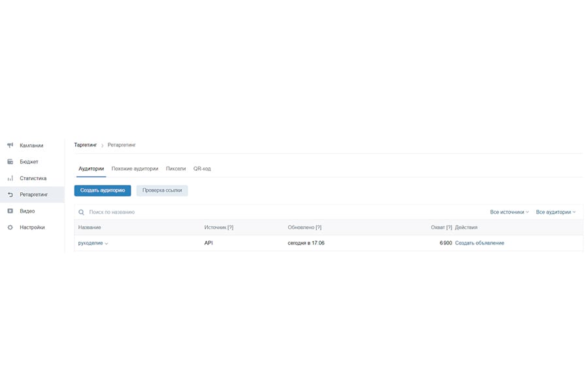This screenshot has height=392, width=588.
Task: Click the Видео play icon
Action: click(10, 211)
